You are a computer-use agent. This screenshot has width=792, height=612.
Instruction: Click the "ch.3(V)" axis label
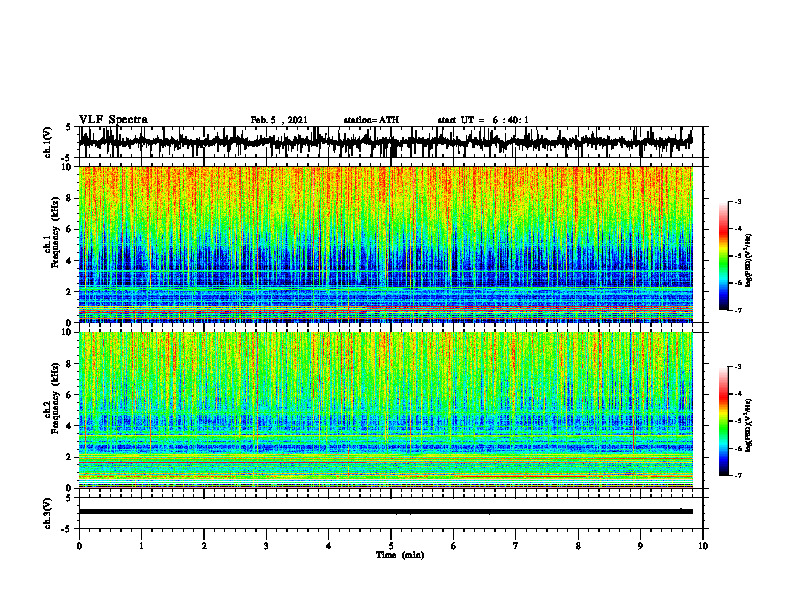(x=48, y=514)
